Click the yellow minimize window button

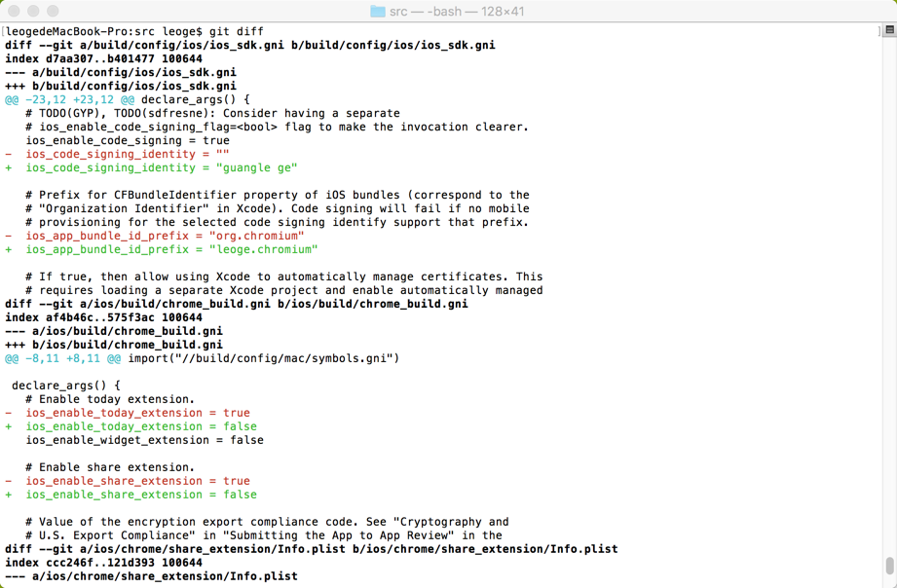click(x=33, y=11)
